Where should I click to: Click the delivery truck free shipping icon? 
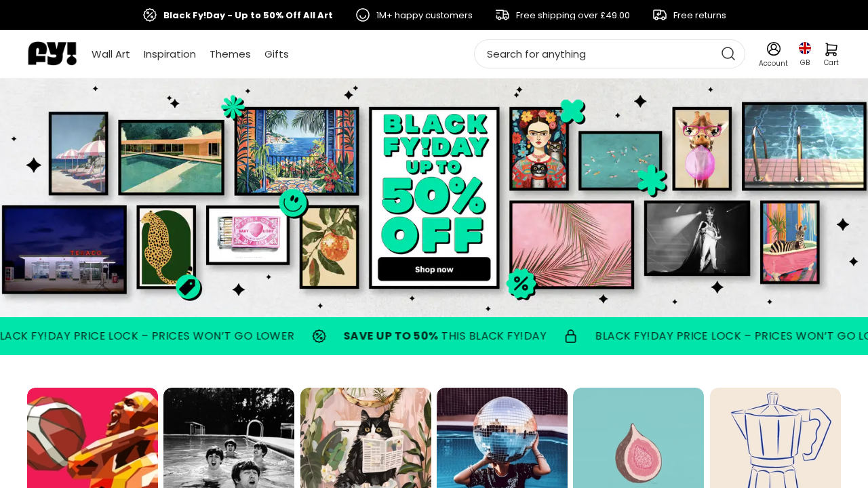click(x=502, y=15)
